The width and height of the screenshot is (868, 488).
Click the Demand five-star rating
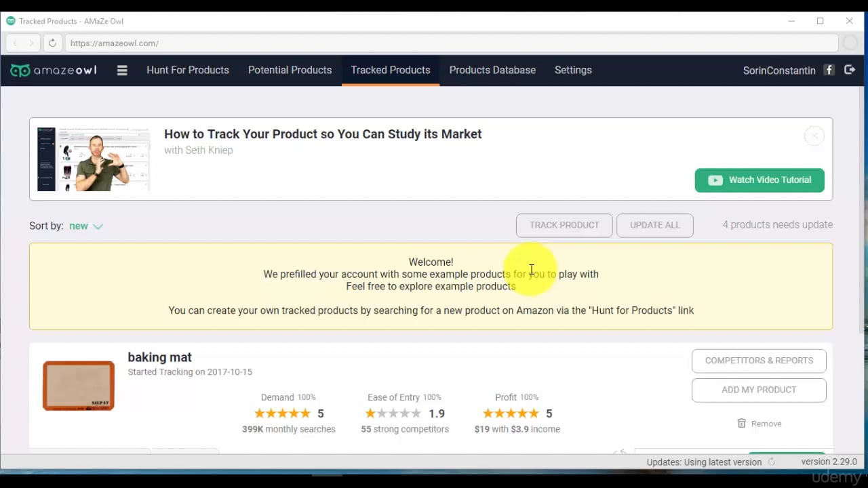tap(282, 413)
